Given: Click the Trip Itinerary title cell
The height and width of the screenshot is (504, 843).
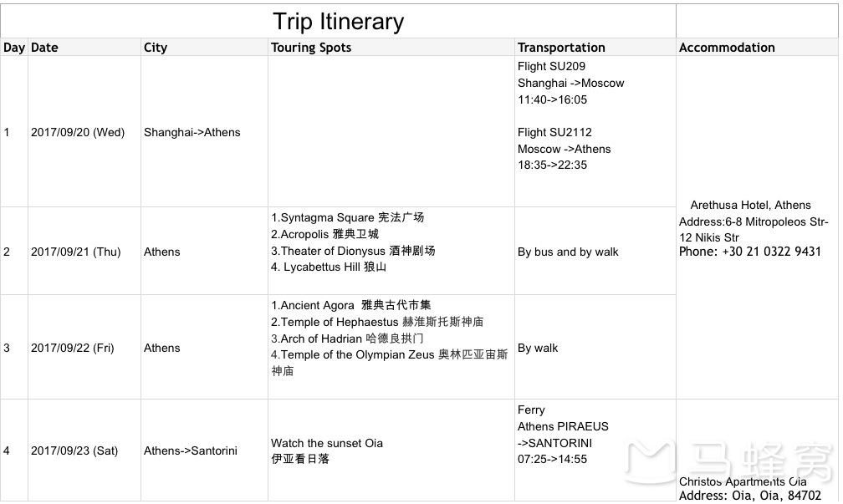Looking at the screenshot, I should [338, 22].
